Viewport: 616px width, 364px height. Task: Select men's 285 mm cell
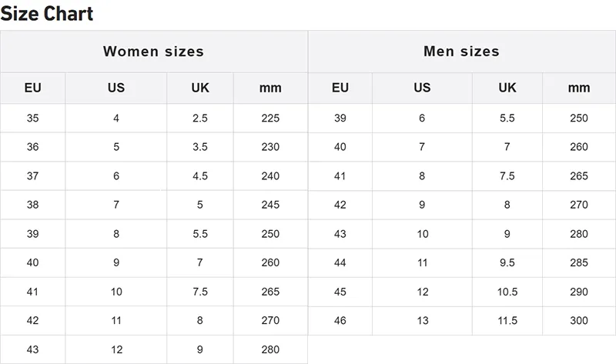[x=579, y=262]
